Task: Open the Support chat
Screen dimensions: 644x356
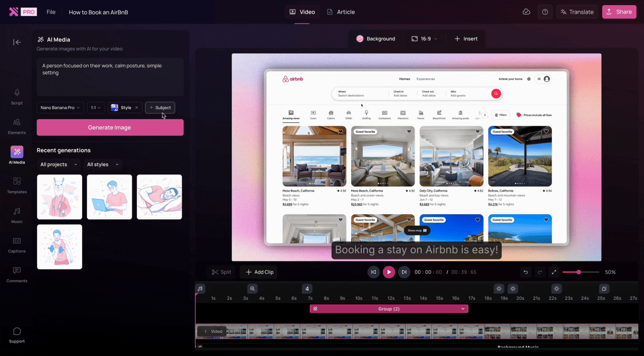Action: click(17, 335)
